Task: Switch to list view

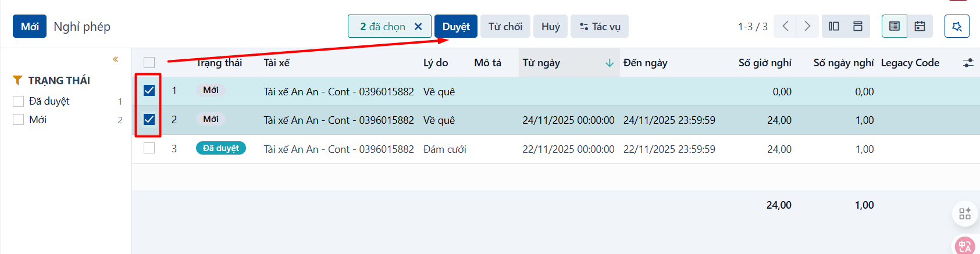Action: (895, 26)
